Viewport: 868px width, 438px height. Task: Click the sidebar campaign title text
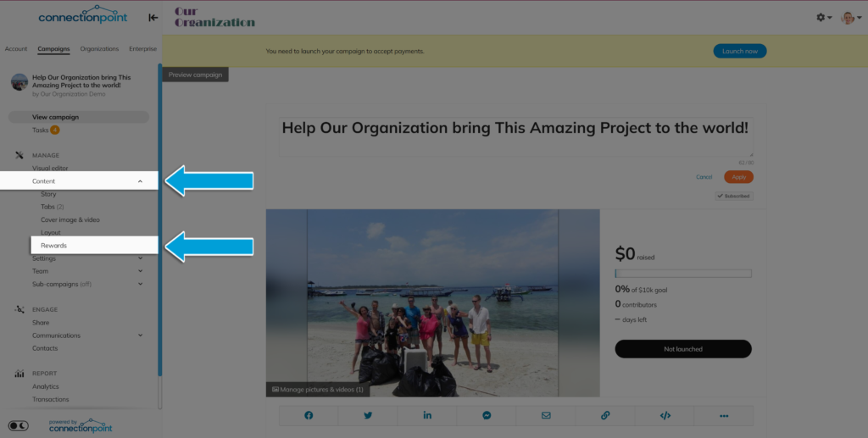pos(81,81)
